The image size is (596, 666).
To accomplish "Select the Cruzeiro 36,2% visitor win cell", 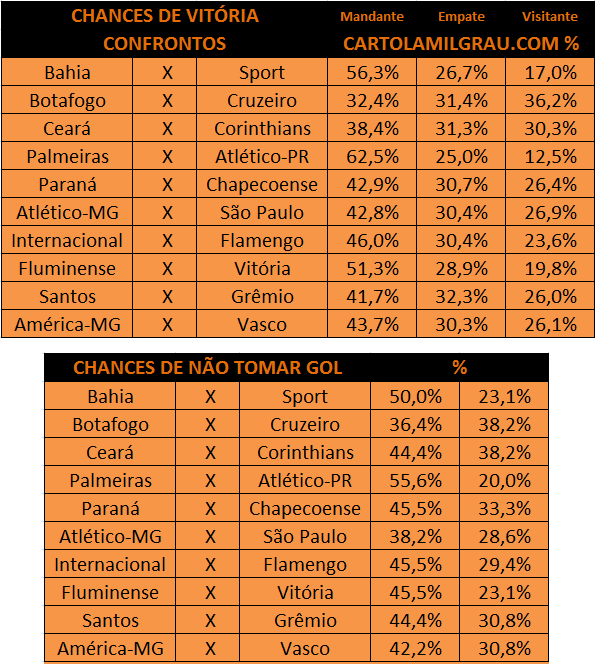I will [x=550, y=100].
